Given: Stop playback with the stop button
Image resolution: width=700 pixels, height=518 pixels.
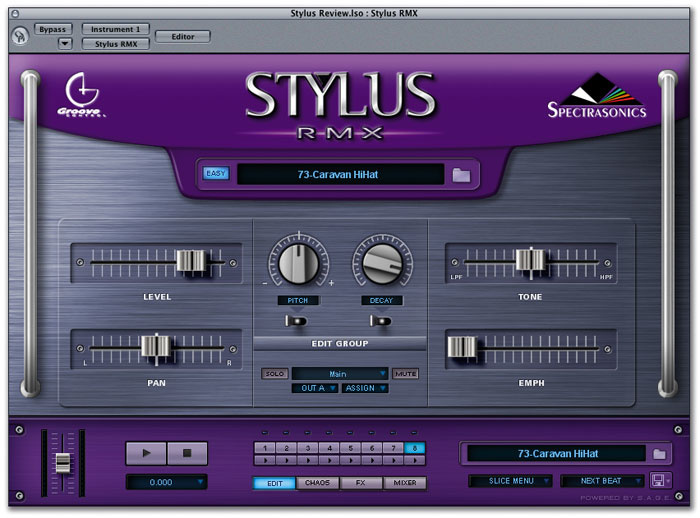Looking at the screenshot, I should click(x=187, y=453).
